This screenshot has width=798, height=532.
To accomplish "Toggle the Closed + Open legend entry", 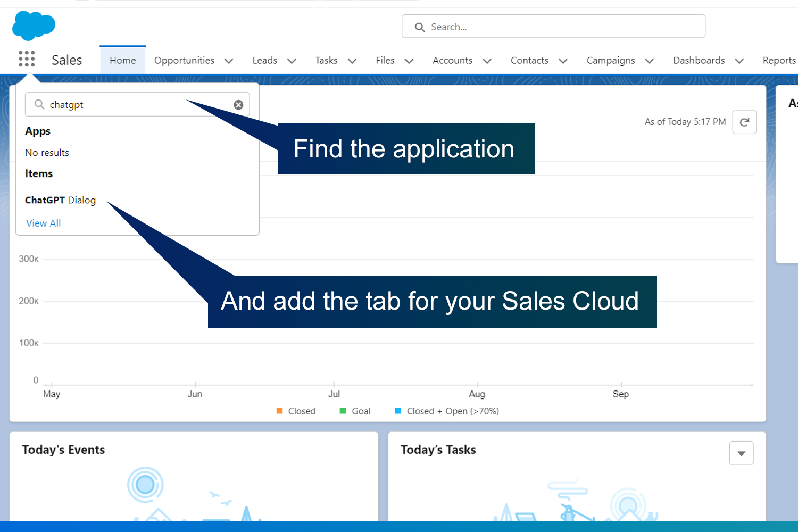I will (453, 411).
